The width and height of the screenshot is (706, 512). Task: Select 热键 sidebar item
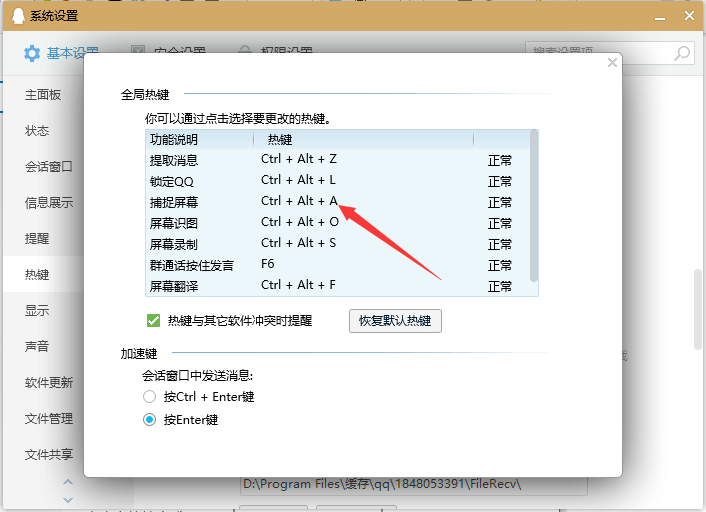pos(44,274)
